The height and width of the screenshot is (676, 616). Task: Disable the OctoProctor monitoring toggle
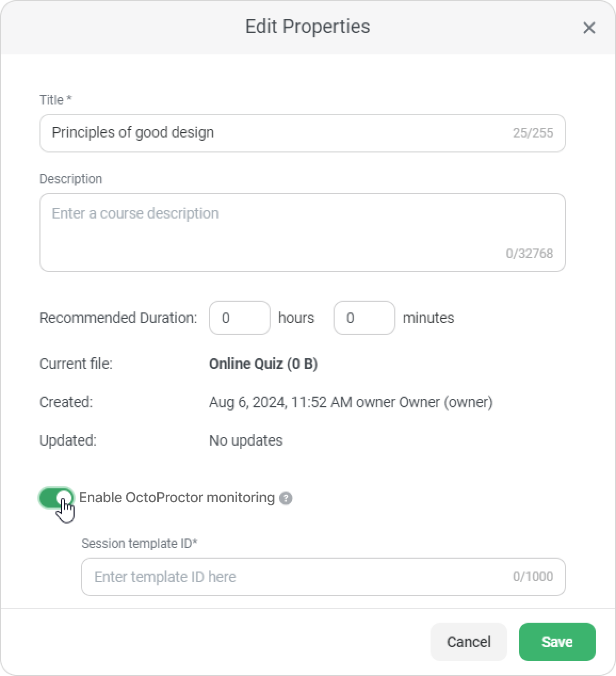coord(56,498)
